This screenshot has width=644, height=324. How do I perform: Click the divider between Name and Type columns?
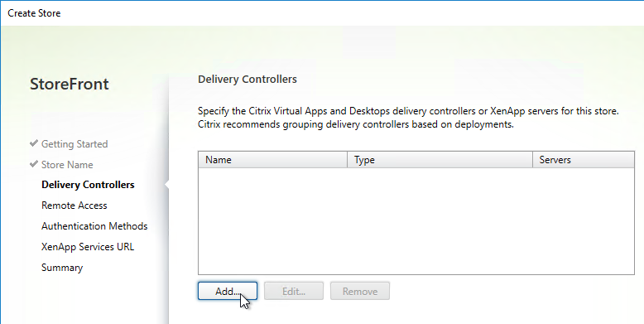(x=348, y=160)
